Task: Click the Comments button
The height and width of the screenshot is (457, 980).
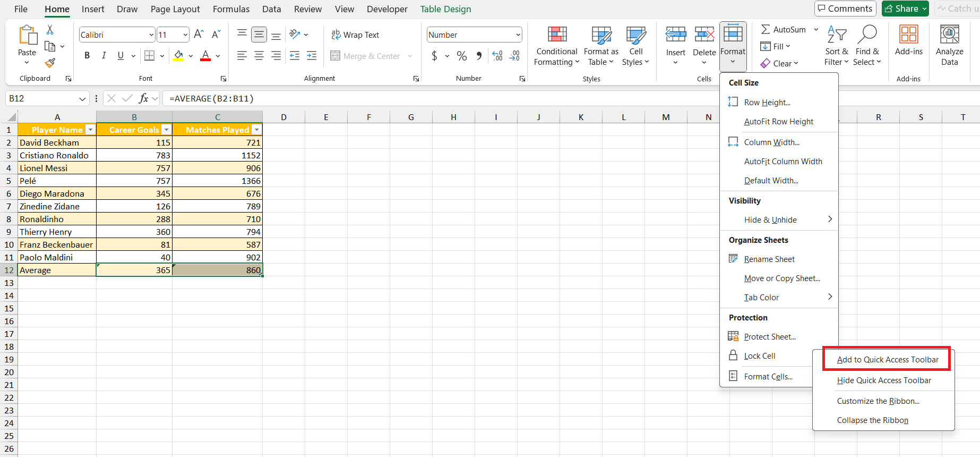Action: click(x=845, y=9)
